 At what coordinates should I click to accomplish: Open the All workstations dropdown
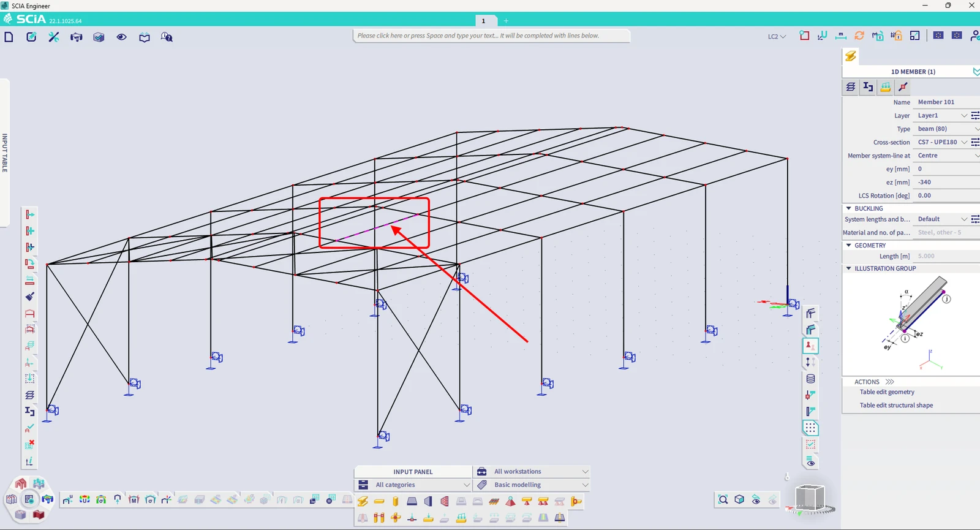[532, 472]
